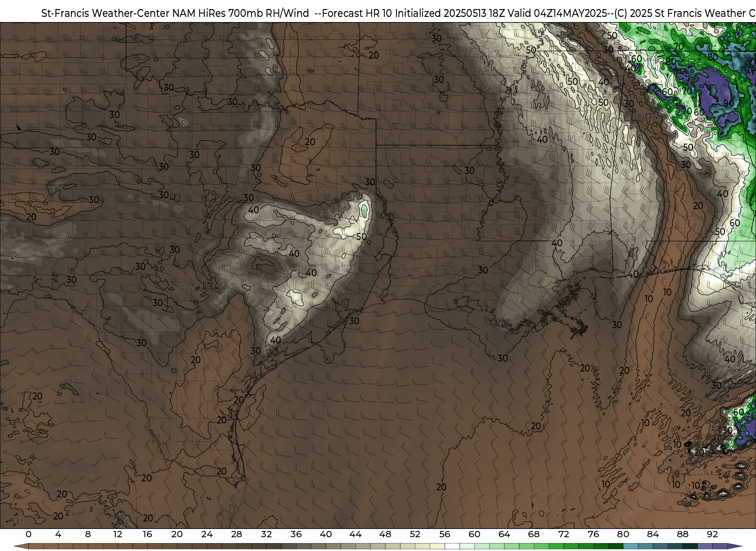756x551 pixels.
Task: Click the colorbar label 8
Action: point(88,534)
